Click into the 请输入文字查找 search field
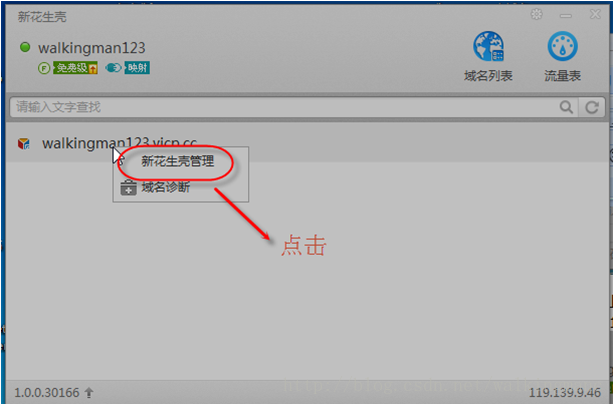This screenshot has width=614, height=405. (x=284, y=107)
